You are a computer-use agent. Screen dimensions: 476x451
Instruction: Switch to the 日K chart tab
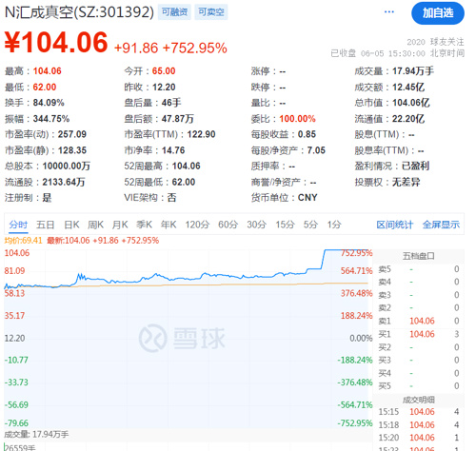coord(71,225)
